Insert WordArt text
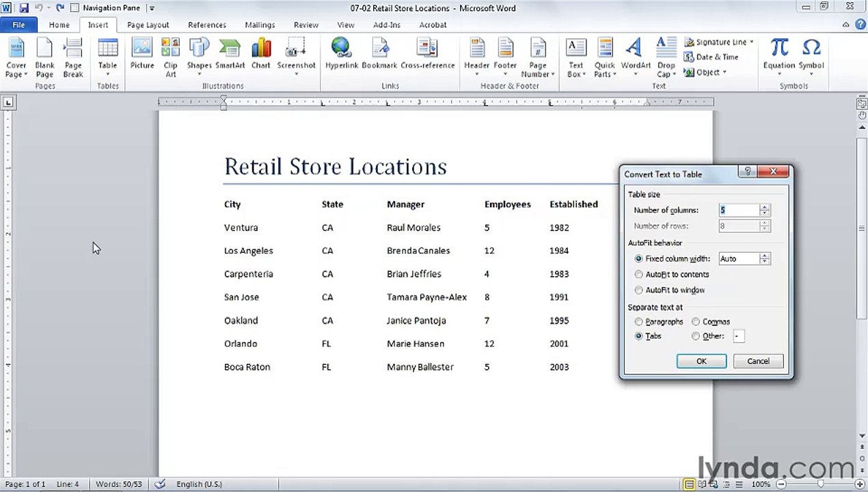This screenshot has width=868, height=492. point(636,58)
